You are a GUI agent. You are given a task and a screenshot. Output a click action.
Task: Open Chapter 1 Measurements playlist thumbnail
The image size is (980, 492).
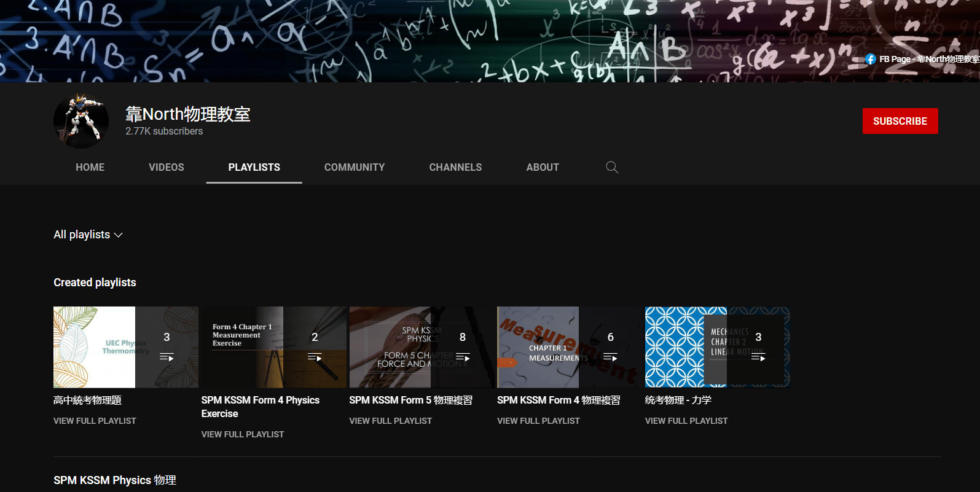[570, 347]
